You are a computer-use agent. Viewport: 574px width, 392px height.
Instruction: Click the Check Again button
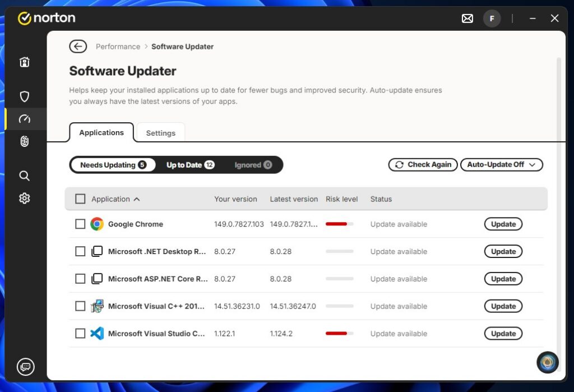click(423, 165)
